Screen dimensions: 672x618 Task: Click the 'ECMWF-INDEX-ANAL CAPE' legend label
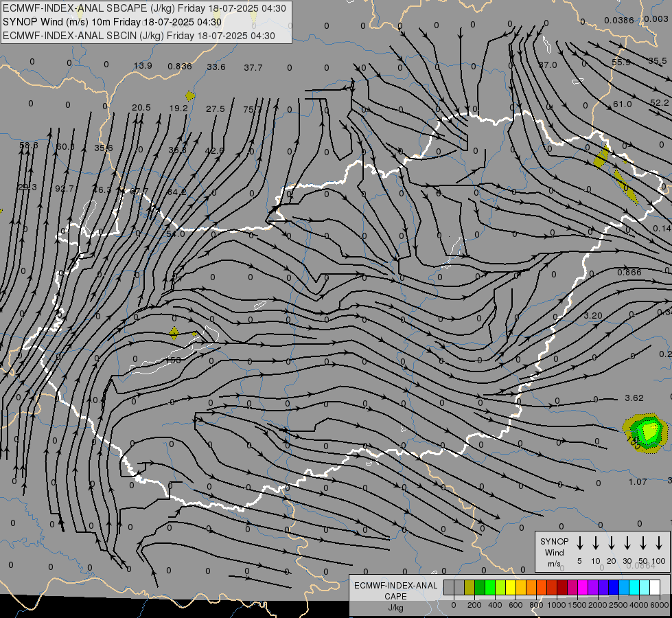[395, 591]
